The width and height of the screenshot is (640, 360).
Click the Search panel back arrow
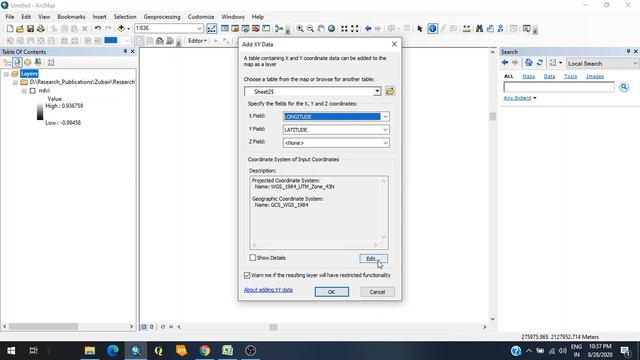505,63
